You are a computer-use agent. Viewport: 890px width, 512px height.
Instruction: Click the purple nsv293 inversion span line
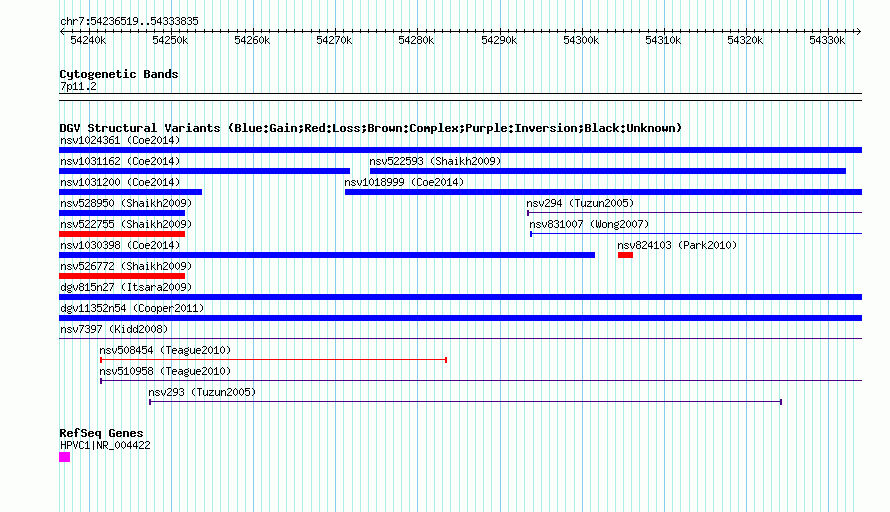coord(465,402)
